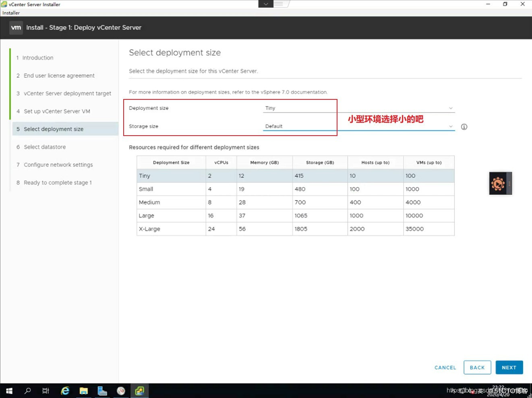Go to vCenter Server deployment target step
532x398 pixels.
(x=67, y=93)
